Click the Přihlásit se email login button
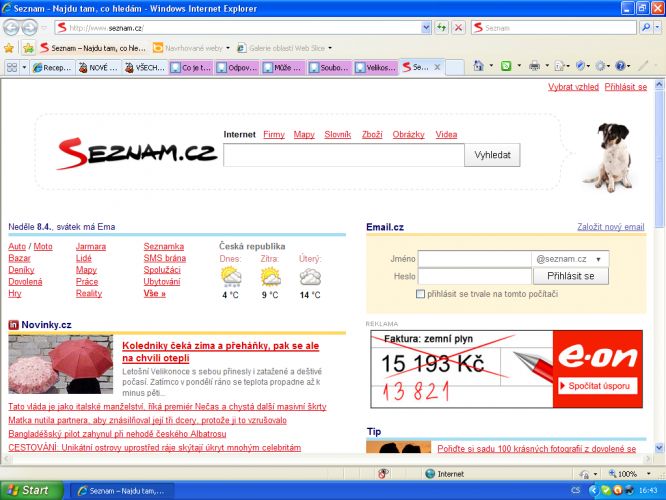The height and width of the screenshot is (500, 666). click(x=570, y=276)
